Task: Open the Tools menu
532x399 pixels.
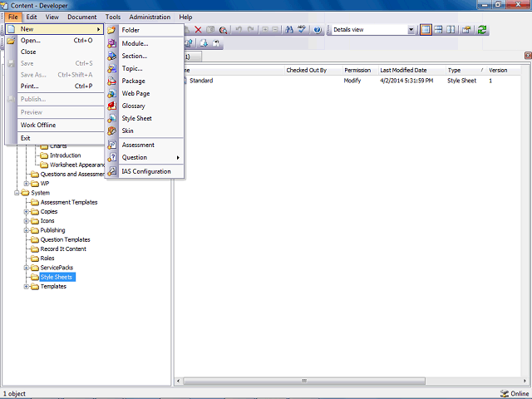Action: (x=113, y=17)
